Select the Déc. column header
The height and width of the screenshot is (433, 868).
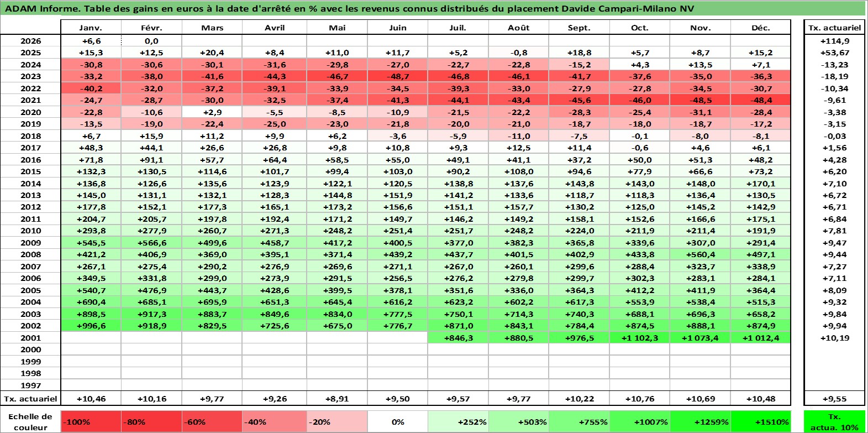tap(760, 28)
